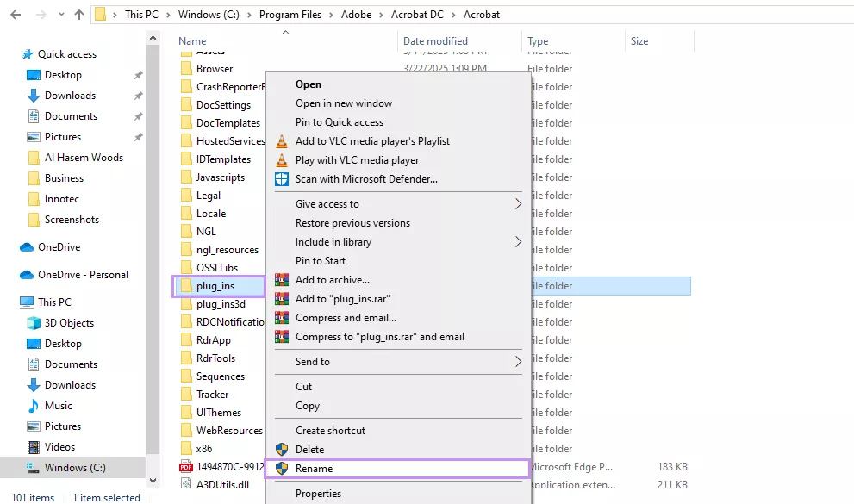Click the WinRAR icon for plug_ins.rar compression
Image resolution: width=854 pixels, height=504 pixels.
click(280, 298)
